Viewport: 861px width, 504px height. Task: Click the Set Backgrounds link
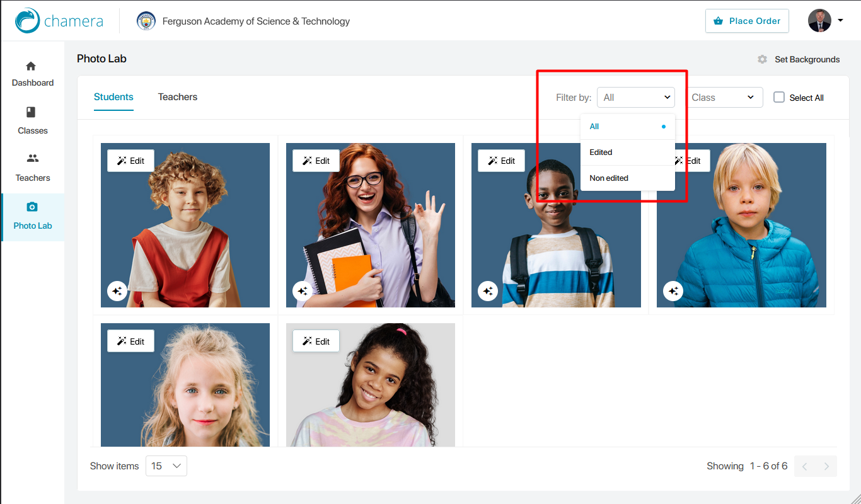click(x=807, y=59)
